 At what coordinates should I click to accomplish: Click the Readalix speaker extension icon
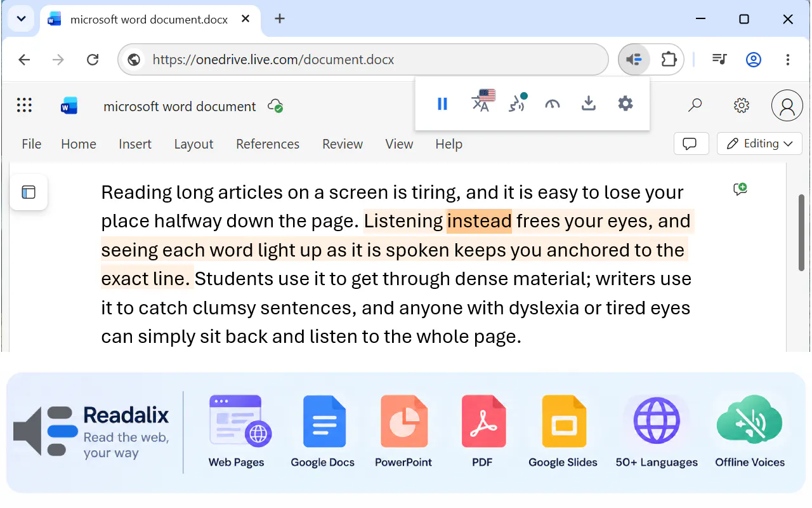tap(634, 60)
